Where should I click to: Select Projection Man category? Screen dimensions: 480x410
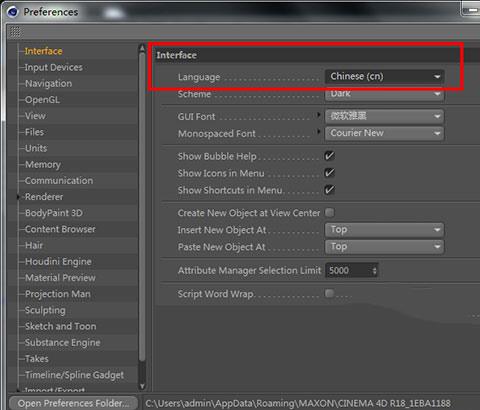pyautogui.click(x=58, y=294)
